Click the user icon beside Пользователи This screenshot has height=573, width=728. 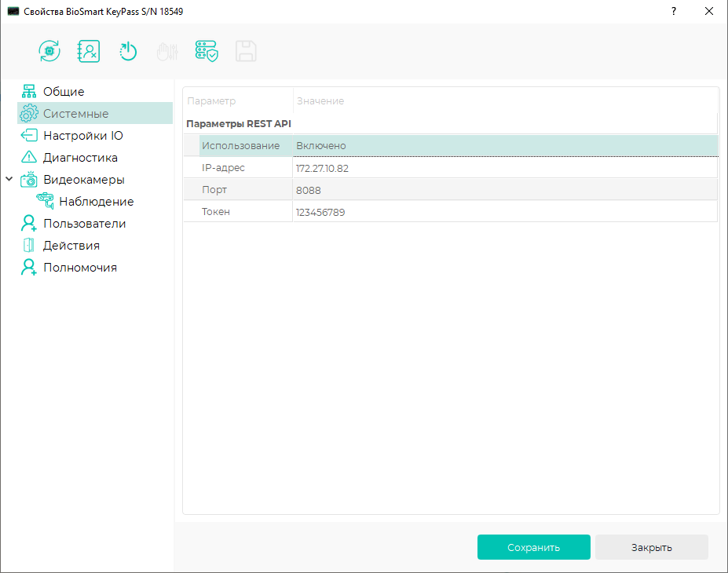[x=29, y=223]
